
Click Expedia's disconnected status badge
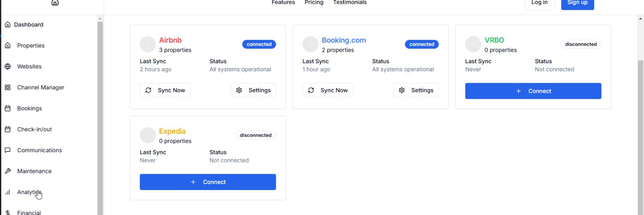(x=255, y=135)
